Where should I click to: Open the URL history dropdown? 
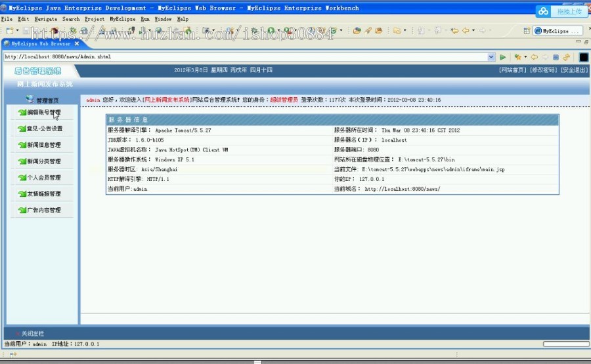click(491, 57)
